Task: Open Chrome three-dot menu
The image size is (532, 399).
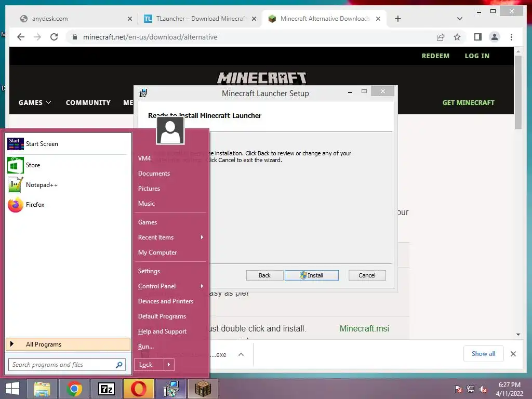Action: point(511,37)
